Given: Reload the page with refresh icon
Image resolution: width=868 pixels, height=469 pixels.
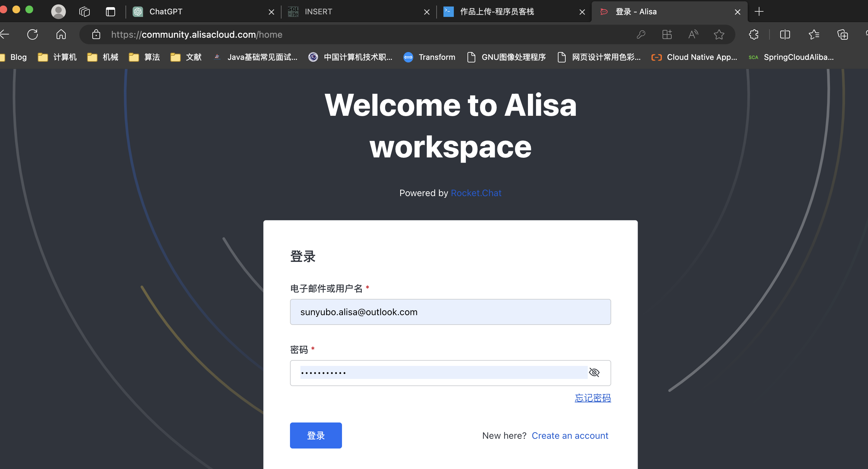Looking at the screenshot, I should [33, 34].
